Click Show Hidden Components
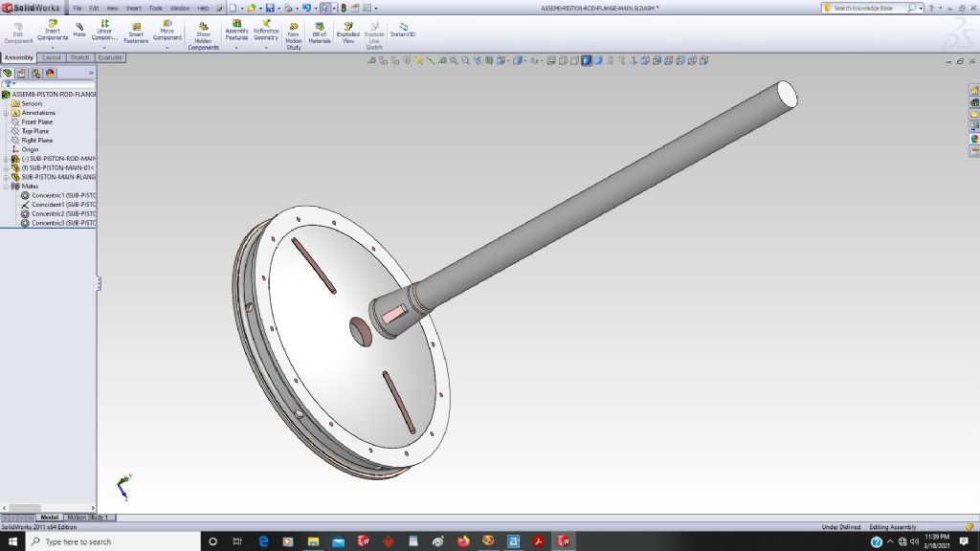 click(203, 36)
